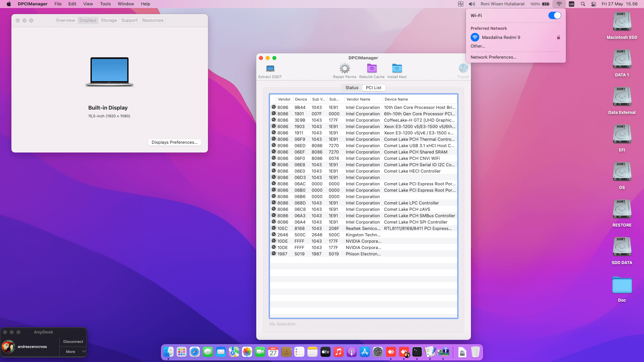Sort by the Device Name column header

[419, 99]
